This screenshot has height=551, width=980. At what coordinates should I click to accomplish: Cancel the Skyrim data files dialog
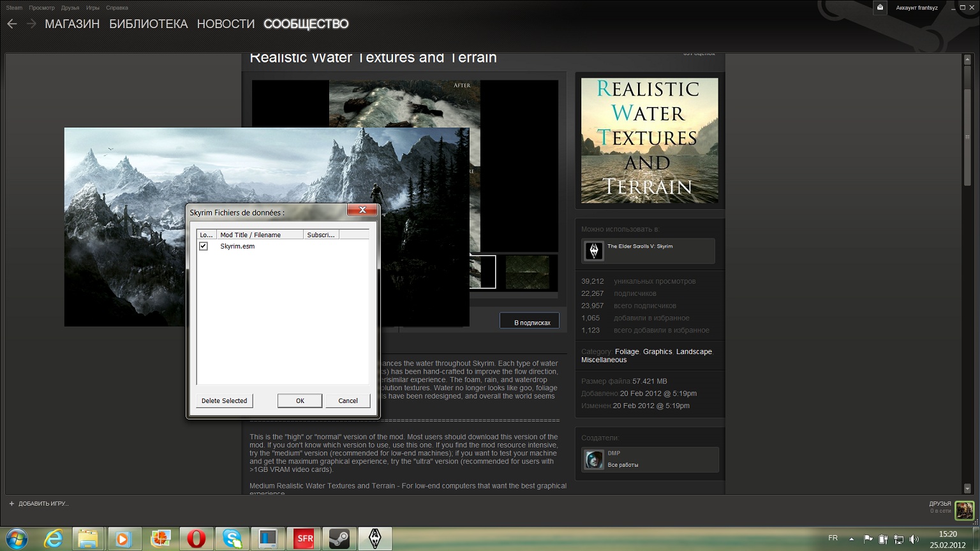[348, 400]
